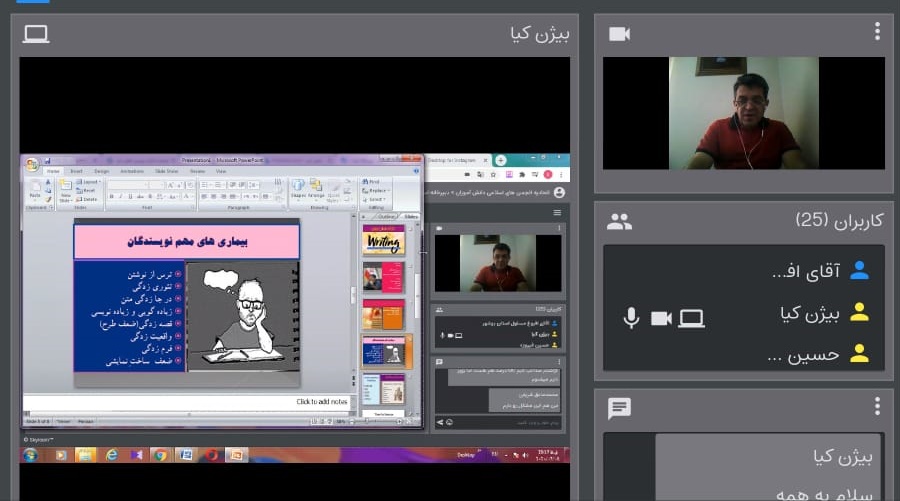Click the chat bubble icon

[x=620, y=408]
